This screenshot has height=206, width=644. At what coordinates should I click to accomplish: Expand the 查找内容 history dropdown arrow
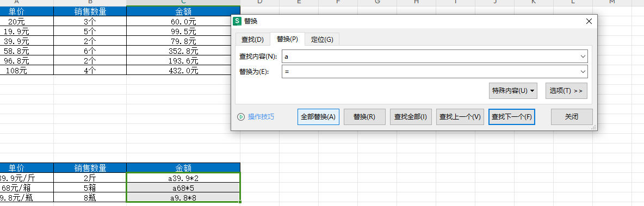583,56
